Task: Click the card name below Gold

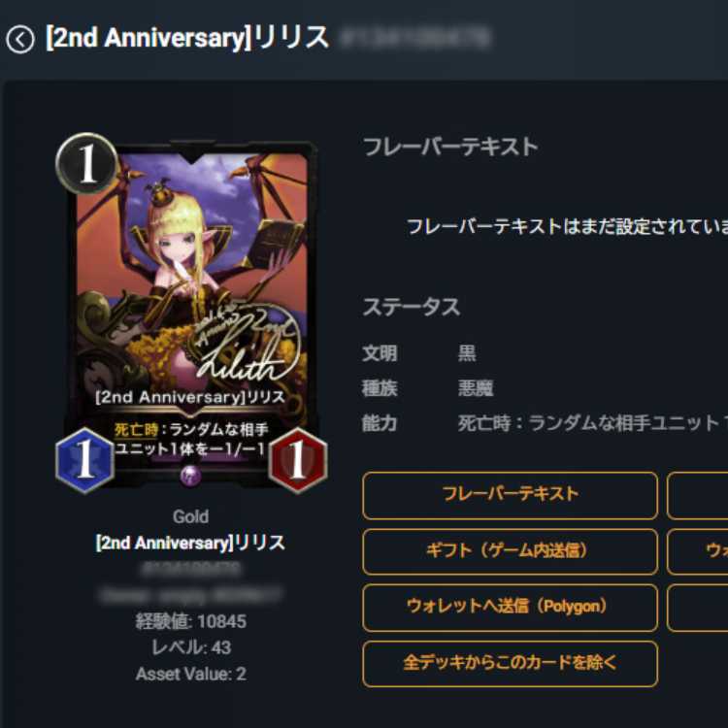Action: 190,543
